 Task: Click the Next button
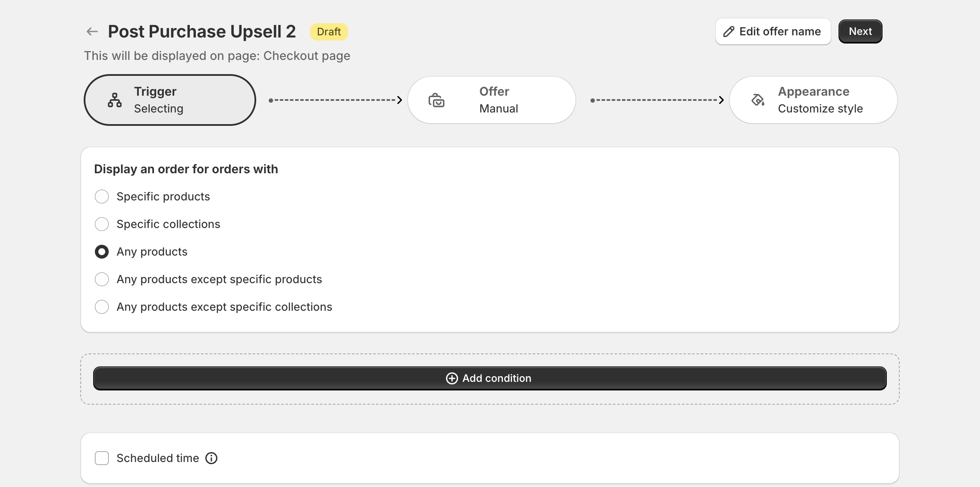pyautogui.click(x=860, y=31)
